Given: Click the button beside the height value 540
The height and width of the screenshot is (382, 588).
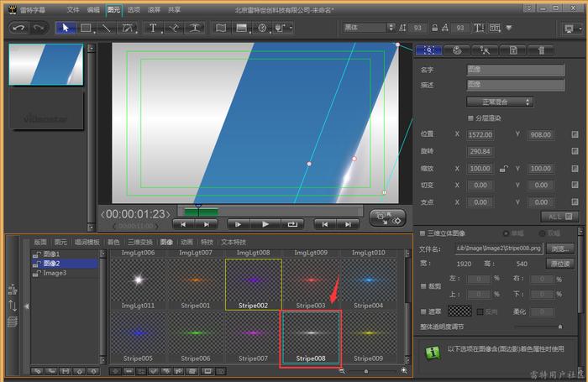Looking at the screenshot, I should click(x=560, y=264).
